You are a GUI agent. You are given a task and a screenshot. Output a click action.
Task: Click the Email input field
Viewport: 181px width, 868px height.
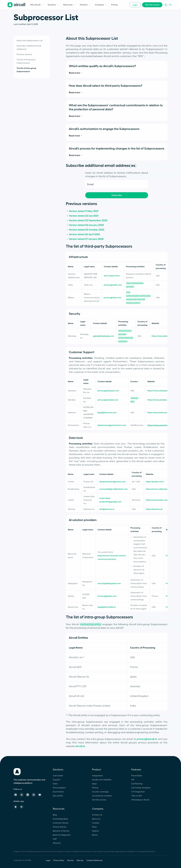point(116,184)
